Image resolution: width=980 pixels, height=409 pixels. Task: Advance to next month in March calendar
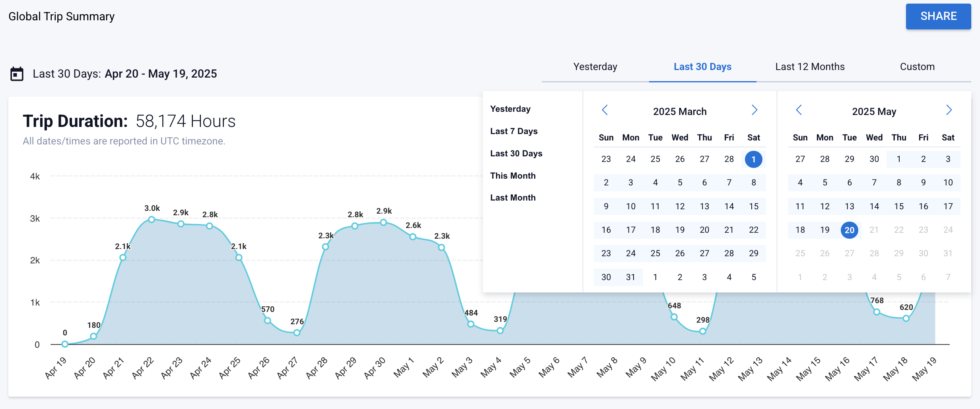(x=754, y=110)
